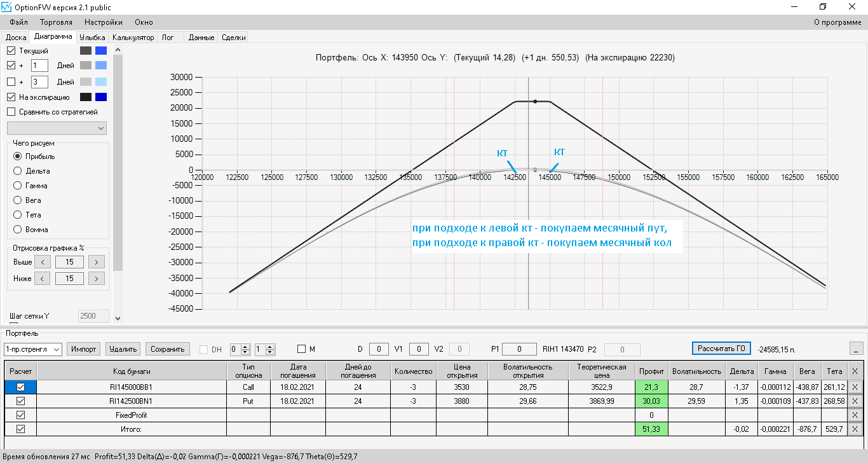Enable the +3 Дней chart checkbox

(11, 82)
